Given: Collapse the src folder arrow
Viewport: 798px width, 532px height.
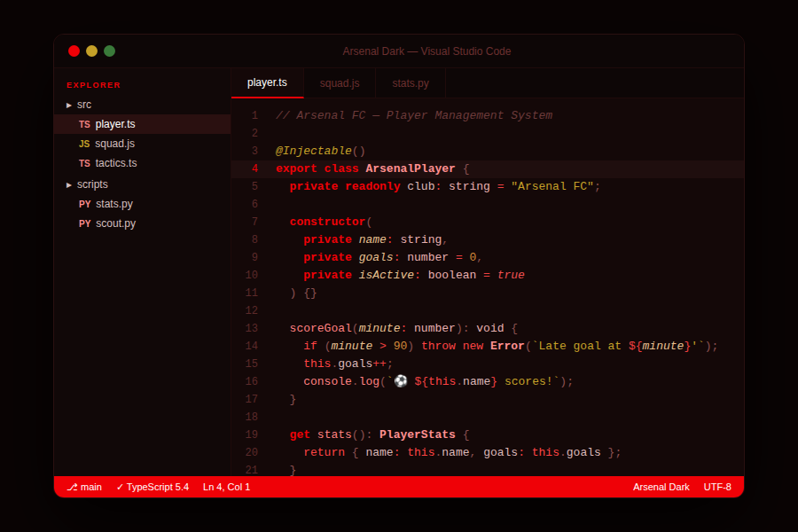Looking at the screenshot, I should click(x=68, y=106).
